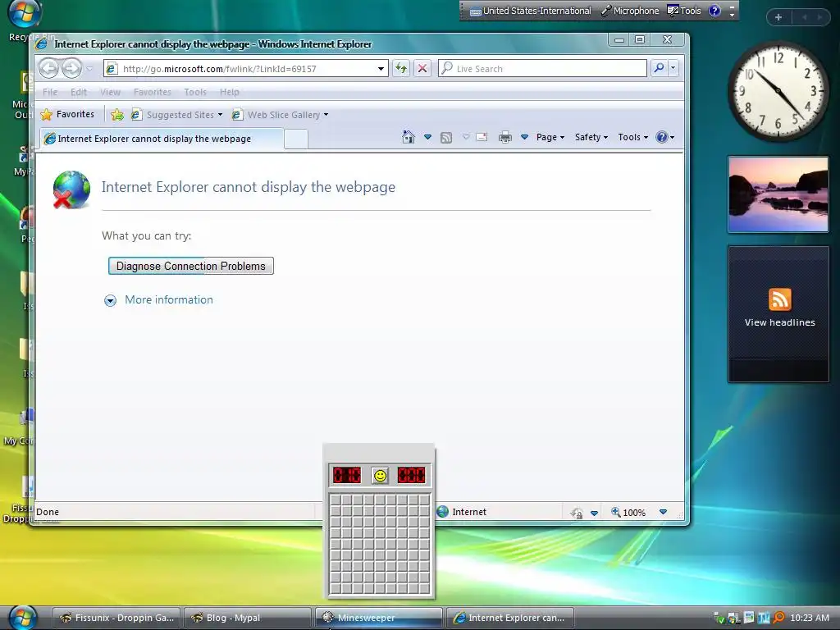Open the Safety menu in command bar
840x630 pixels.
coord(591,137)
